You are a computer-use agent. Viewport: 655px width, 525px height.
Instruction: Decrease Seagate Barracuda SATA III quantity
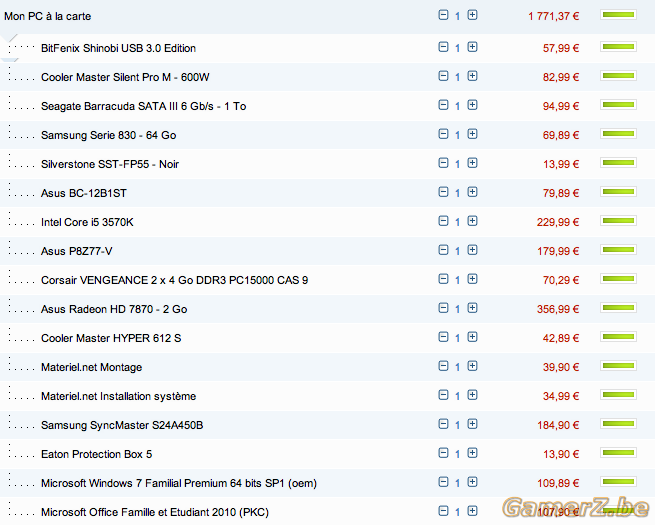point(443,105)
